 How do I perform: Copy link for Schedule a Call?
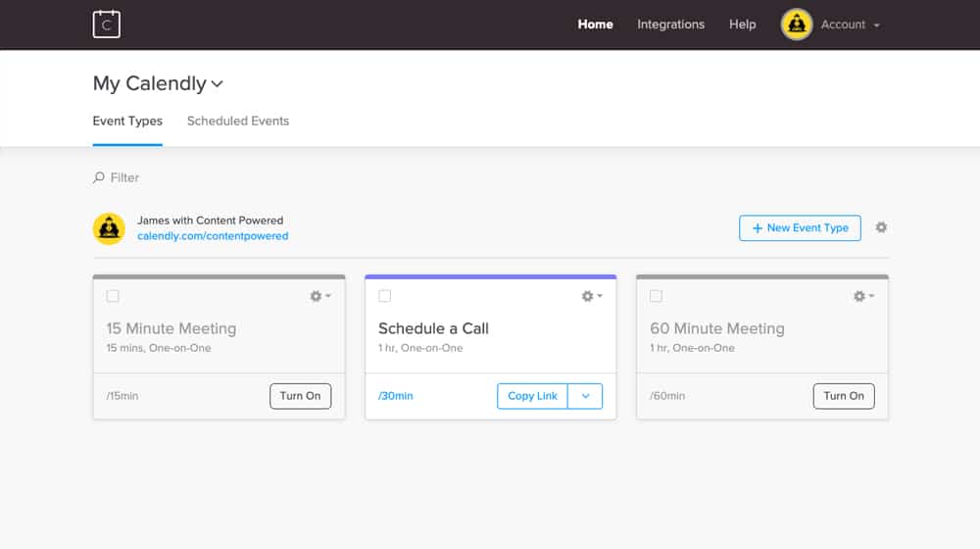[532, 396]
